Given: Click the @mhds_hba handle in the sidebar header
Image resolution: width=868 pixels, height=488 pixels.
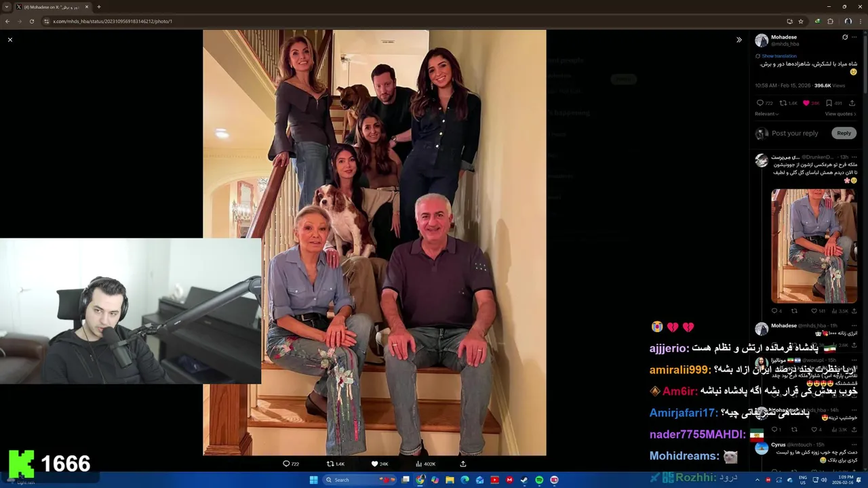Looking at the screenshot, I should point(785,44).
